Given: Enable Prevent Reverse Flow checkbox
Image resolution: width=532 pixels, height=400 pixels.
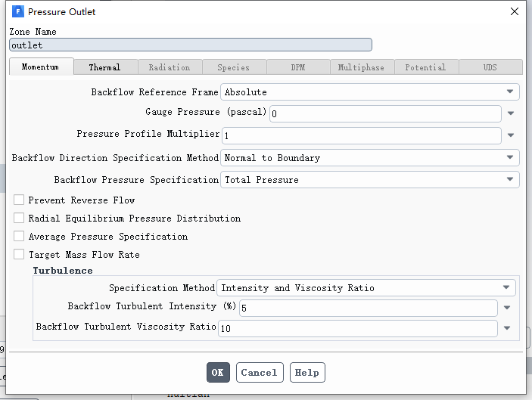Looking at the screenshot, I should coord(19,200).
